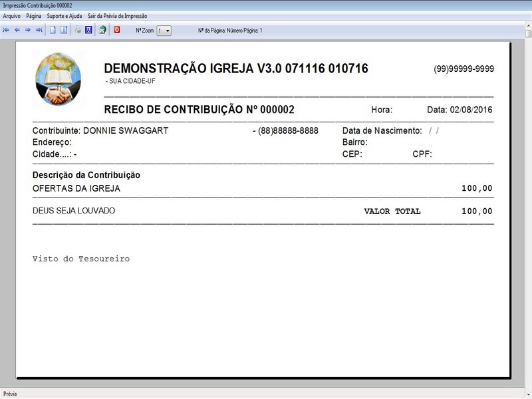This screenshot has width=532, height=399.
Task: Click the CPF: label
Action: (x=422, y=154)
